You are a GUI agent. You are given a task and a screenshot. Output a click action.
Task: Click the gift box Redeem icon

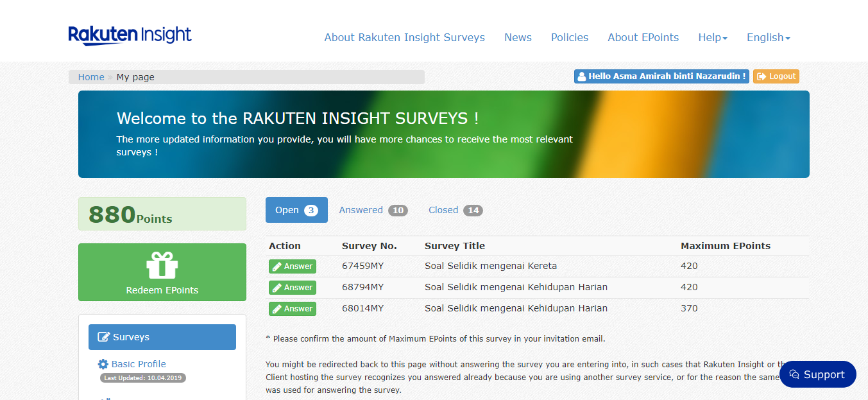(162, 265)
